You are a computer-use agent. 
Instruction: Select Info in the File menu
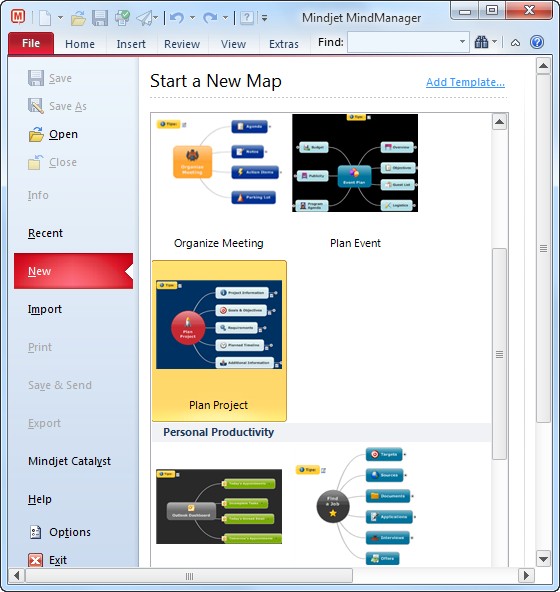38,195
